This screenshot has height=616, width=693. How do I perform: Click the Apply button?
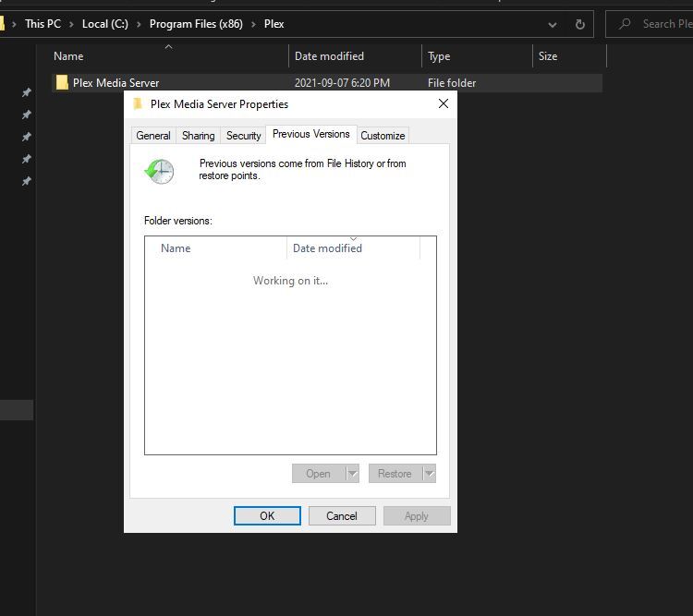click(x=417, y=515)
